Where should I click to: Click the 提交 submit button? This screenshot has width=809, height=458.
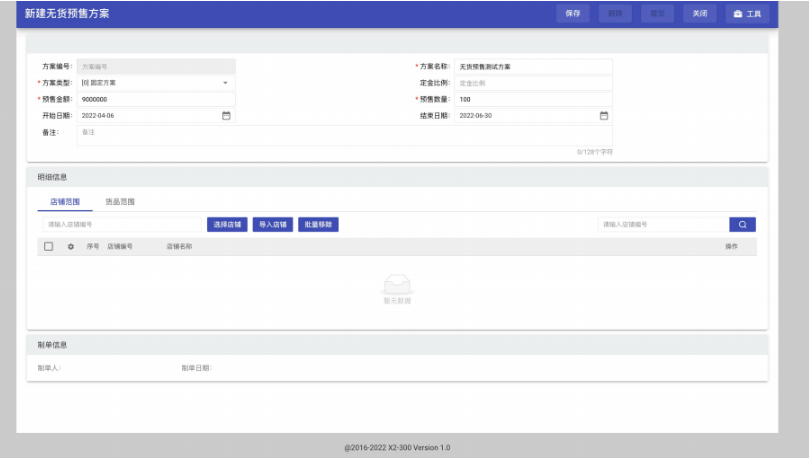pos(657,14)
